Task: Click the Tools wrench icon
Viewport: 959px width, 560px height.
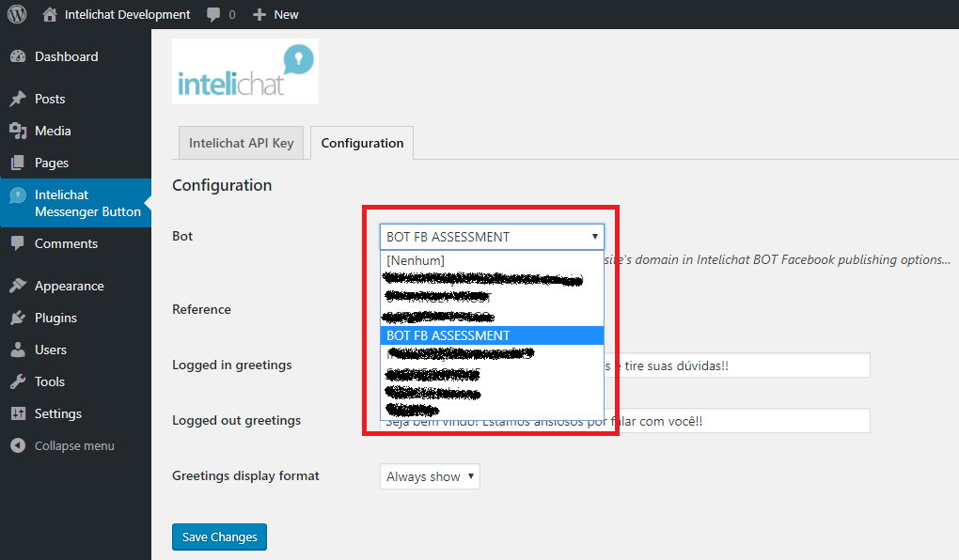Action: [18, 381]
